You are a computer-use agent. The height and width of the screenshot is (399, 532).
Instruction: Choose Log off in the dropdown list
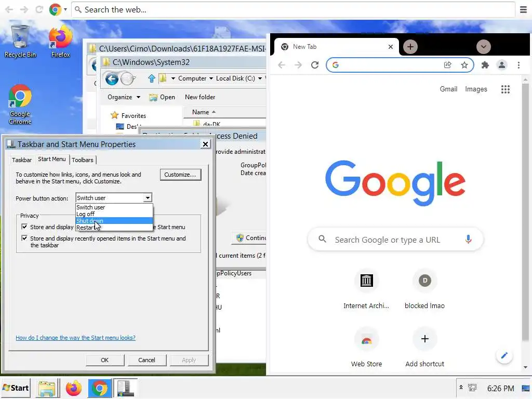pyautogui.click(x=114, y=214)
